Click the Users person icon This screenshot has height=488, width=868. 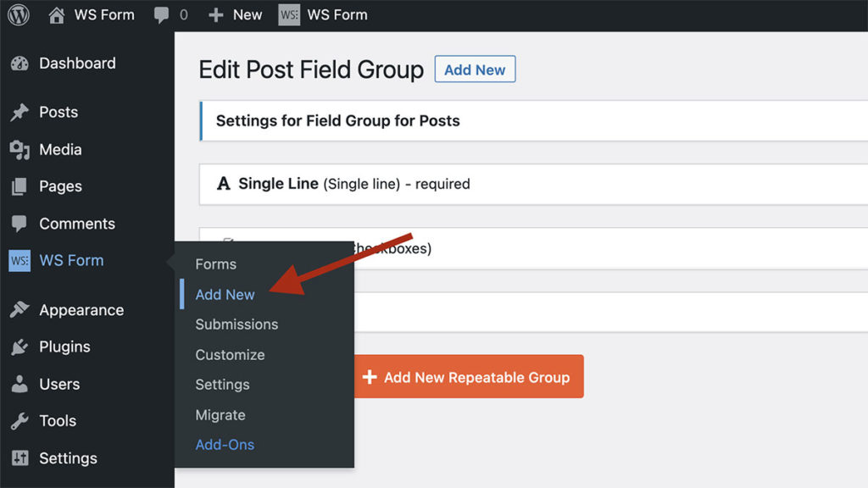[x=19, y=384]
